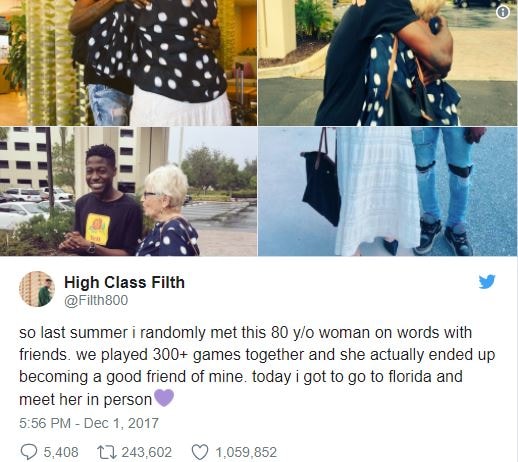The height and width of the screenshot is (462, 518).
Task: Open the @Filth800 handle link
Action: point(96,300)
